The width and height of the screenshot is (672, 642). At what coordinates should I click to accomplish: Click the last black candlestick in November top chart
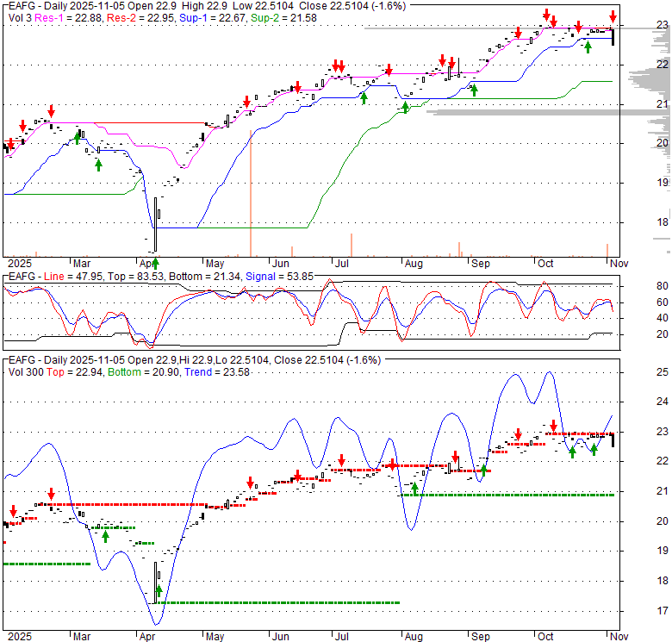[613, 36]
